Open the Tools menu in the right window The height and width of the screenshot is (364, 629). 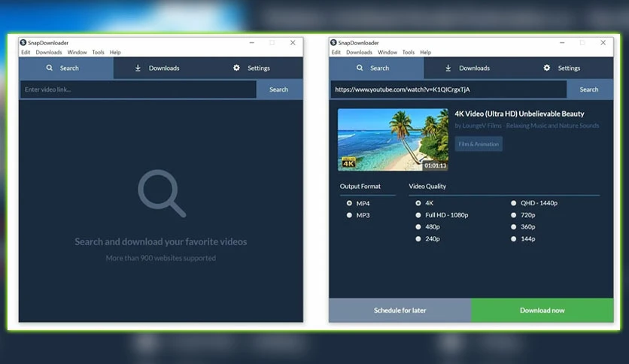[x=409, y=52]
